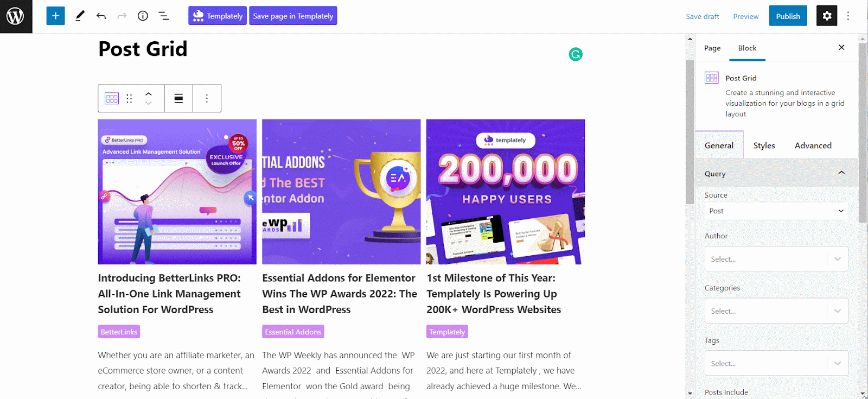The height and width of the screenshot is (399, 868).
Task: Switch to the Styles tab
Action: tap(764, 145)
